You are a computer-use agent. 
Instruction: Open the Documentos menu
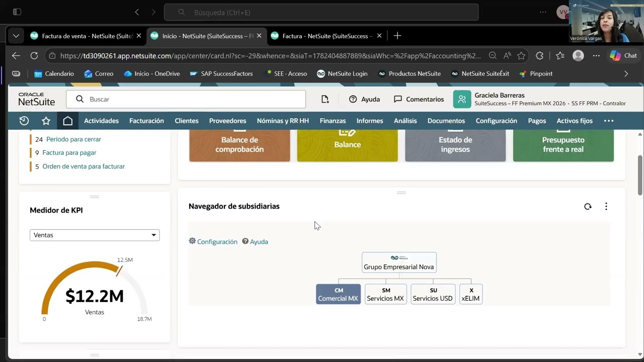[446, 121]
